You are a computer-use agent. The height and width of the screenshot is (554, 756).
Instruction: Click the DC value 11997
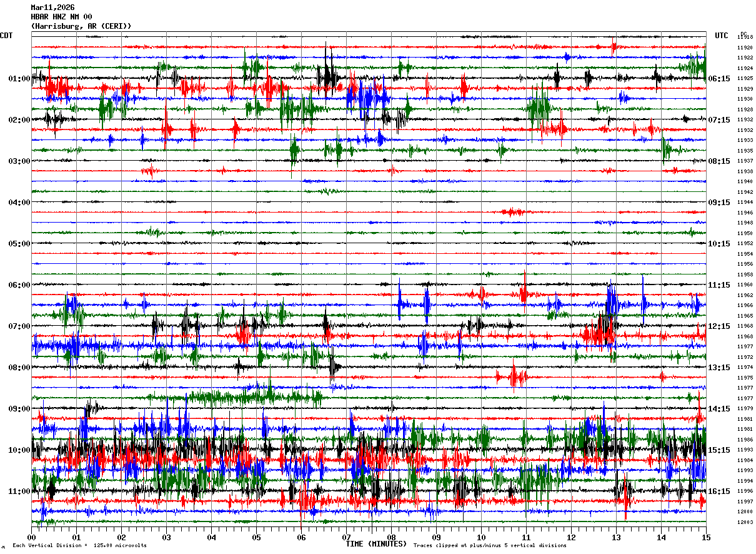tap(745, 501)
